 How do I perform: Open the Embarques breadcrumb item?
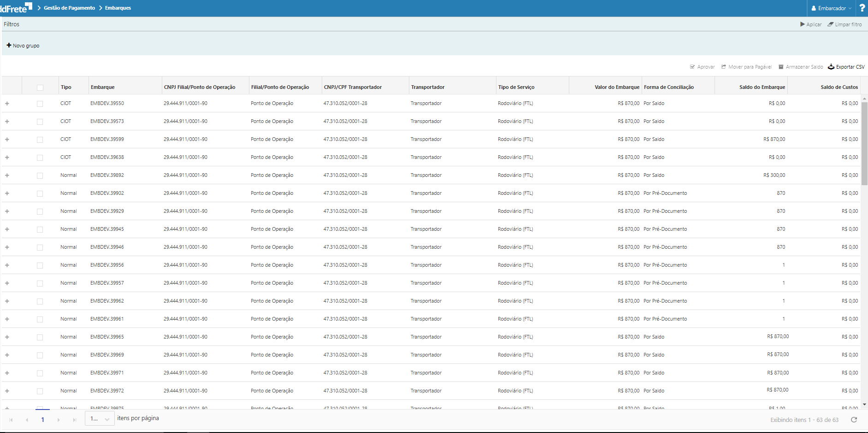point(118,8)
